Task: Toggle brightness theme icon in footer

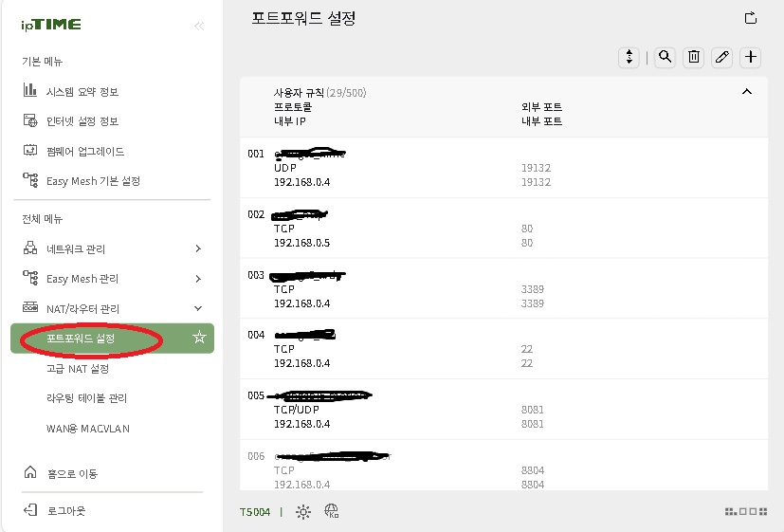Action: (303, 512)
